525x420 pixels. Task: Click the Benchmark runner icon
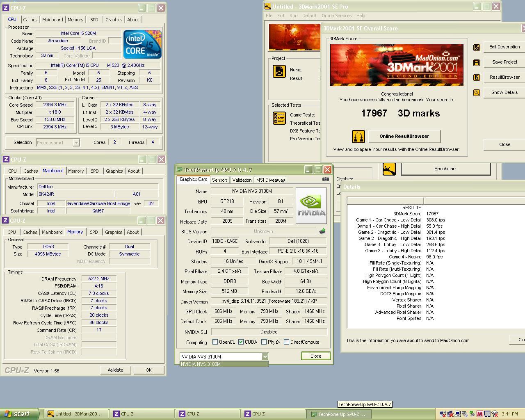click(x=389, y=169)
